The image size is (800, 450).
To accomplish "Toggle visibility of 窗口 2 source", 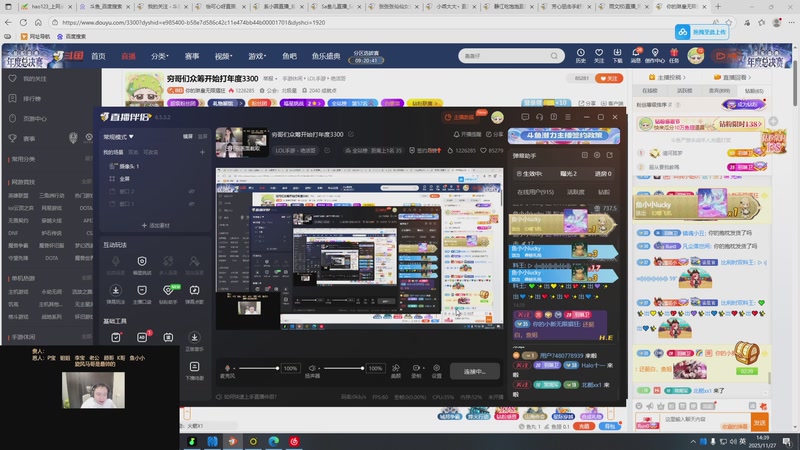I will [192, 191].
